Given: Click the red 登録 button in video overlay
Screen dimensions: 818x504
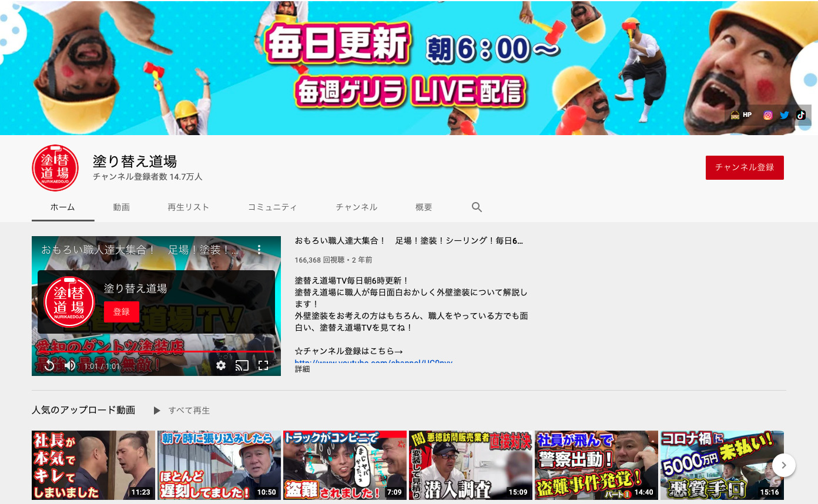Looking at the screenshot, I should (122, 312).
